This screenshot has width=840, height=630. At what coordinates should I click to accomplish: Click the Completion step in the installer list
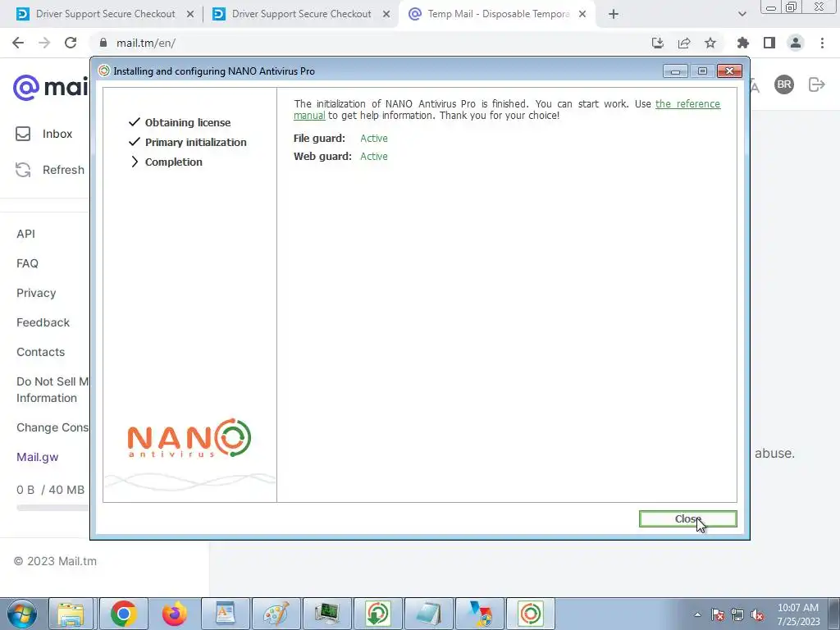[x=174, y=162]
